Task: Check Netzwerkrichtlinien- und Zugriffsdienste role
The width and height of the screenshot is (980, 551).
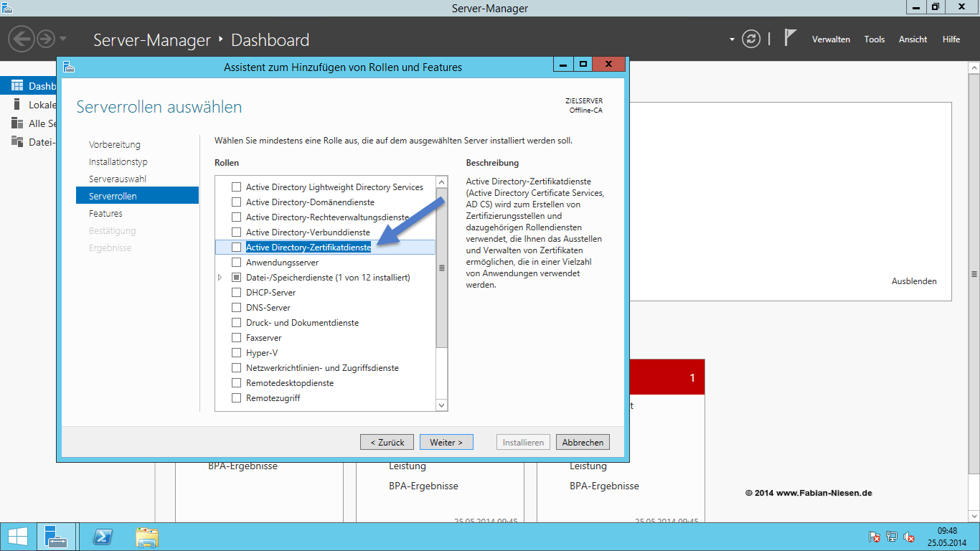Action: pos(237,368)
